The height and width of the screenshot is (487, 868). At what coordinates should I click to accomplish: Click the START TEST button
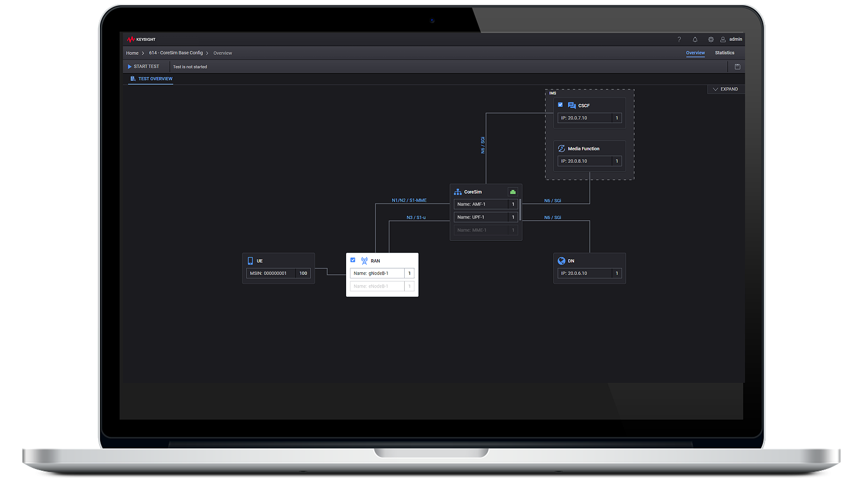click(x=143, y=67)
